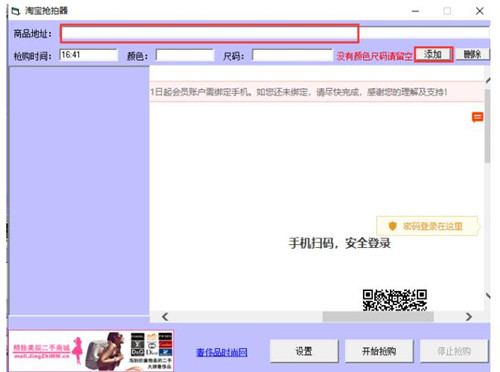The image size is (500, 372).
Task: Focus the 尺码 size input field
Action: pyautogui.click(x=292, y=55)
